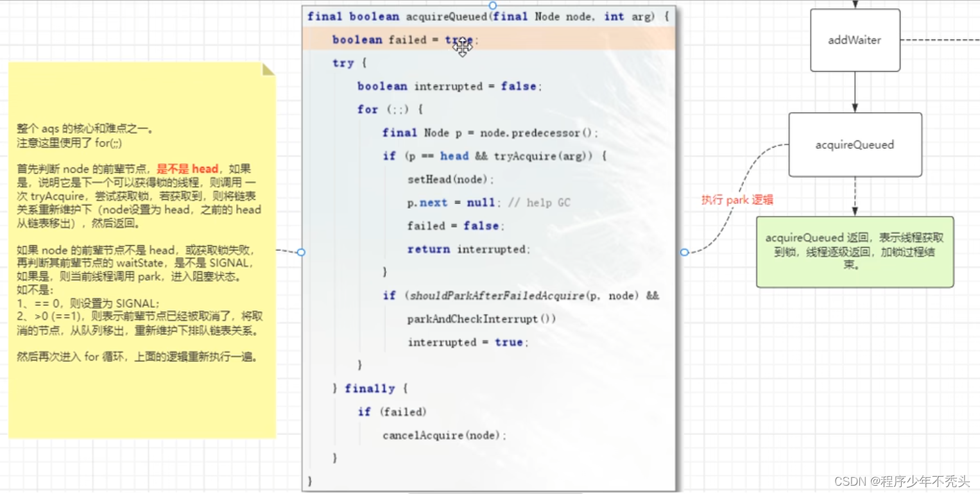Click the 'shouldParkAfterFailedAcquire(p, node)' line
980x494 pixels.
521,296
